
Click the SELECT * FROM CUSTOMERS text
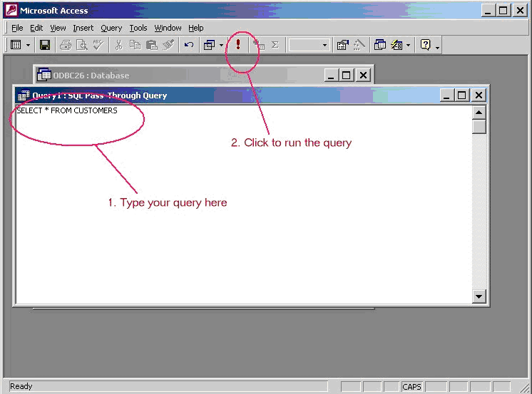click(x=67, y=110)
